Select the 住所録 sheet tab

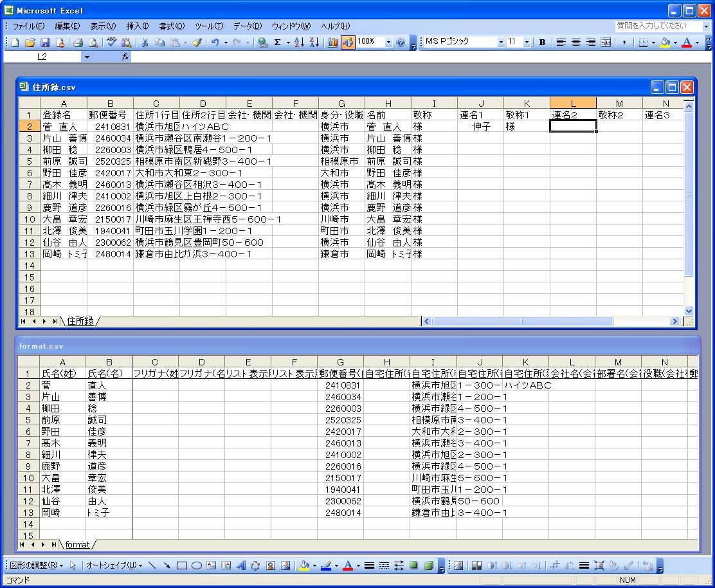pyautogui.click(x=80, y=320)
